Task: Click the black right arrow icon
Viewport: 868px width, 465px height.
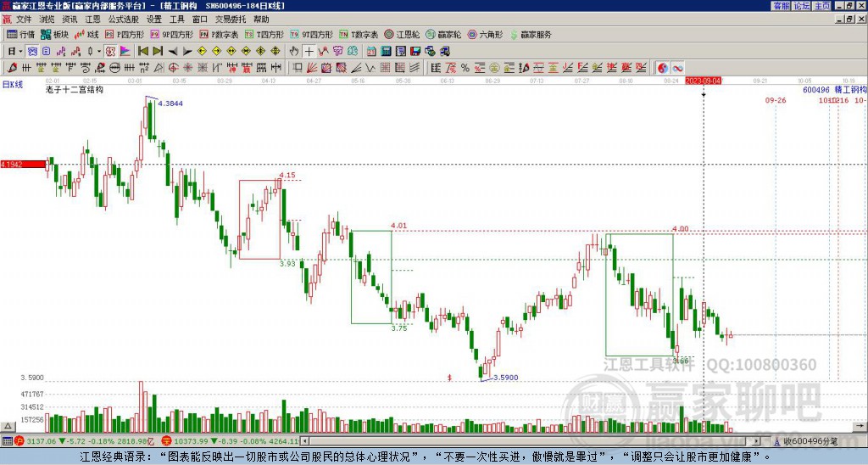Action: [187, 52]
